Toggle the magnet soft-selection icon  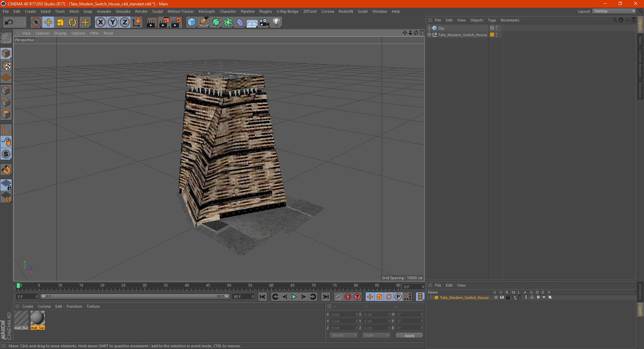point(6,169)
